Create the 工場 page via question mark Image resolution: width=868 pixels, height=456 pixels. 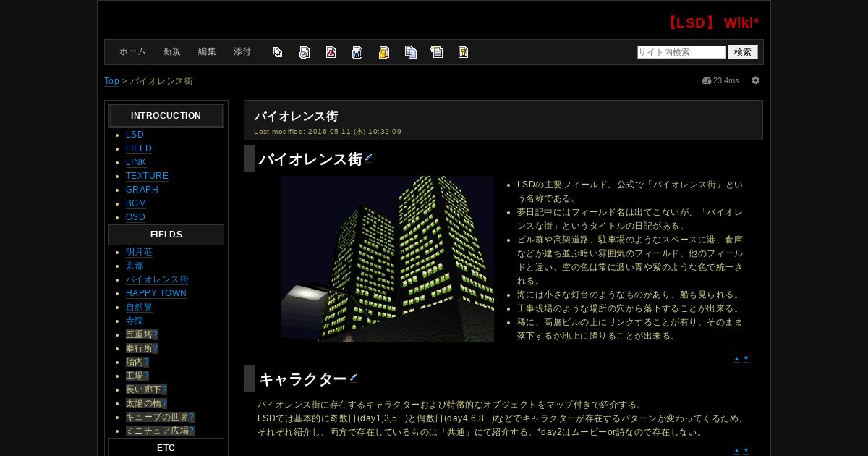[146, 376]
